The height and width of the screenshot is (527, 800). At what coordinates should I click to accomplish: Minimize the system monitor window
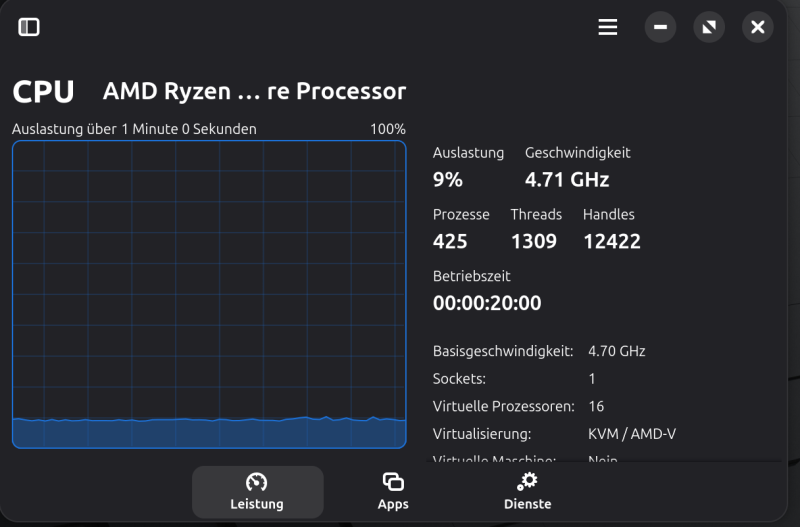(x=660, y=27)
